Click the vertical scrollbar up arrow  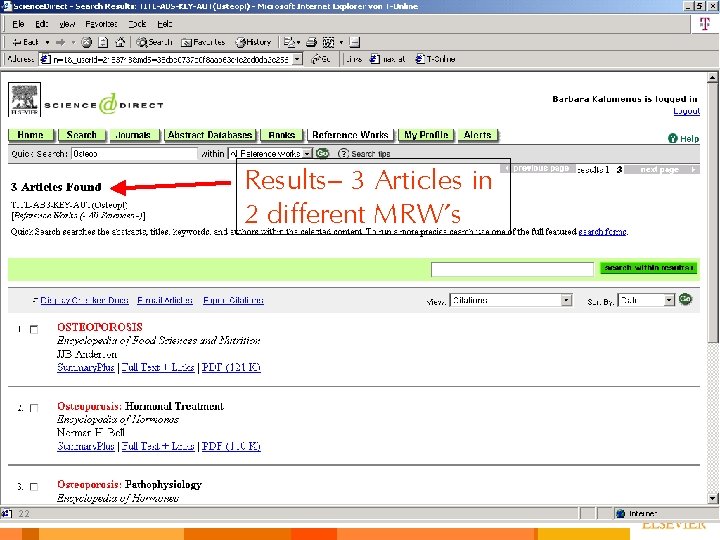tap(712, 78)
